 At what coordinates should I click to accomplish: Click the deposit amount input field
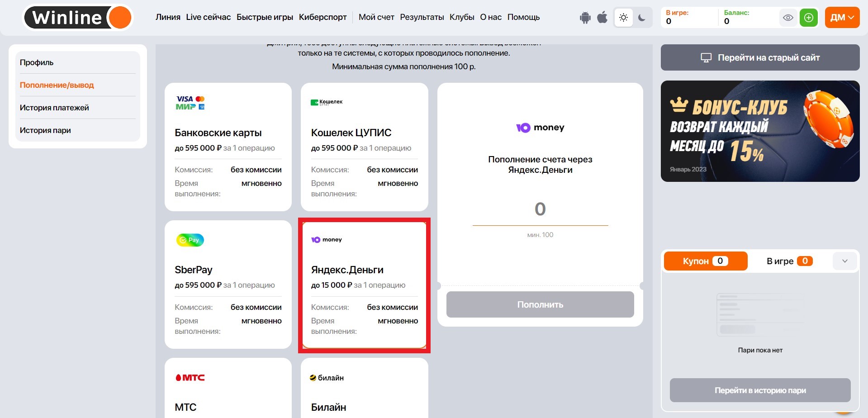coord(540,209)
